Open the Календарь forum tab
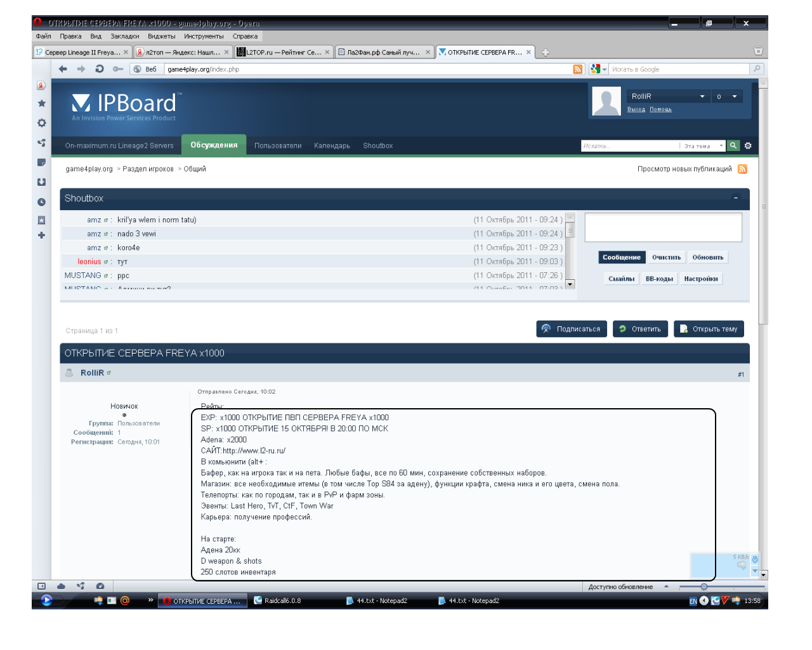Viewport: 812px width, 650px height. tap(332, 146)
